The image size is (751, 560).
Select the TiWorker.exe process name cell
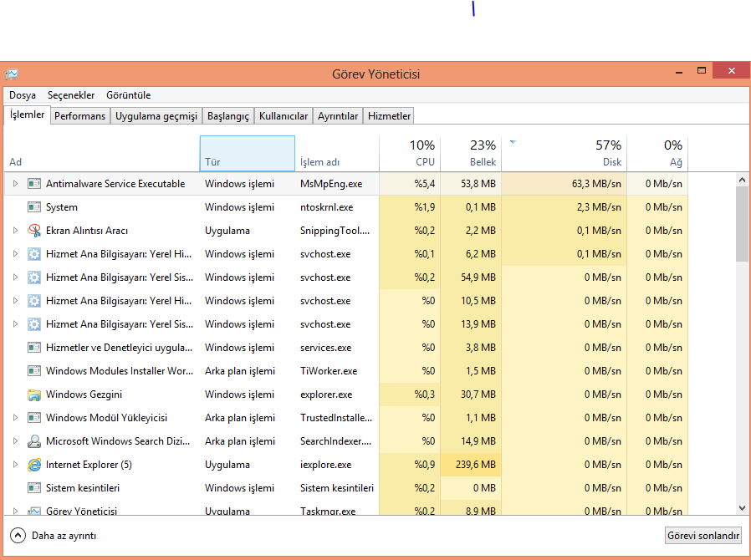point(329,371)
